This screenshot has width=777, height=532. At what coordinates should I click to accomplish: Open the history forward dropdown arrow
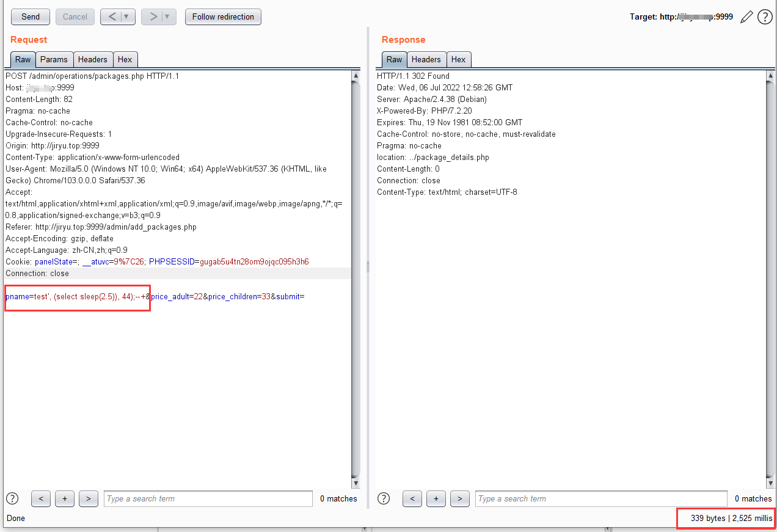click(169, 16)
